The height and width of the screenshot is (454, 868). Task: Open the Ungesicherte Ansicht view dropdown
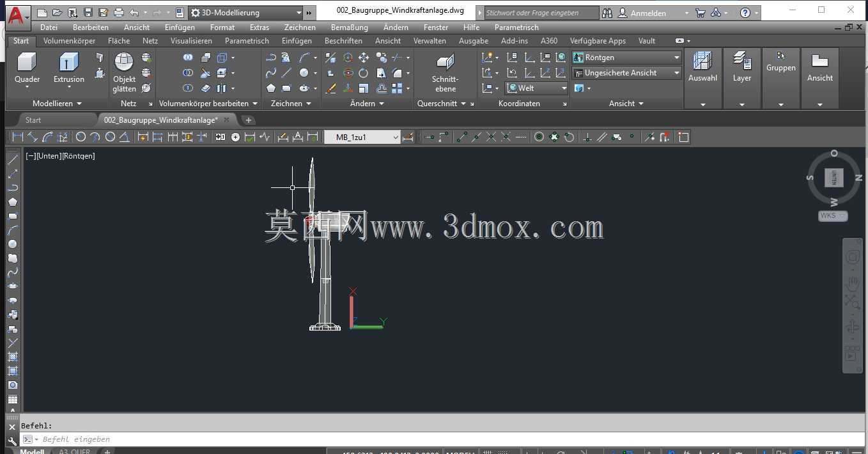[x=627, y=73]
